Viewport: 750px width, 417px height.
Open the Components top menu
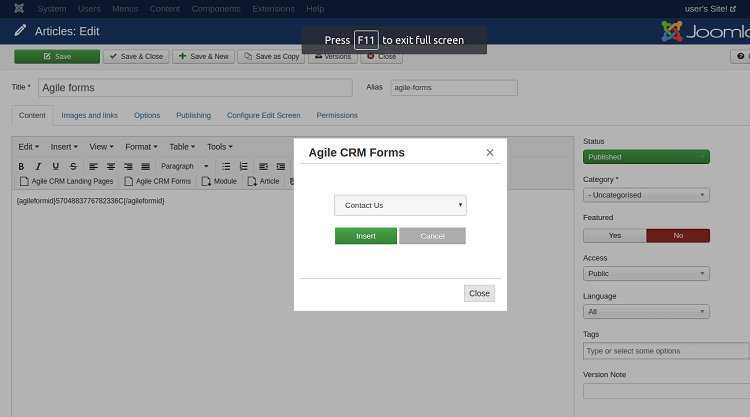tap(216, 9)
